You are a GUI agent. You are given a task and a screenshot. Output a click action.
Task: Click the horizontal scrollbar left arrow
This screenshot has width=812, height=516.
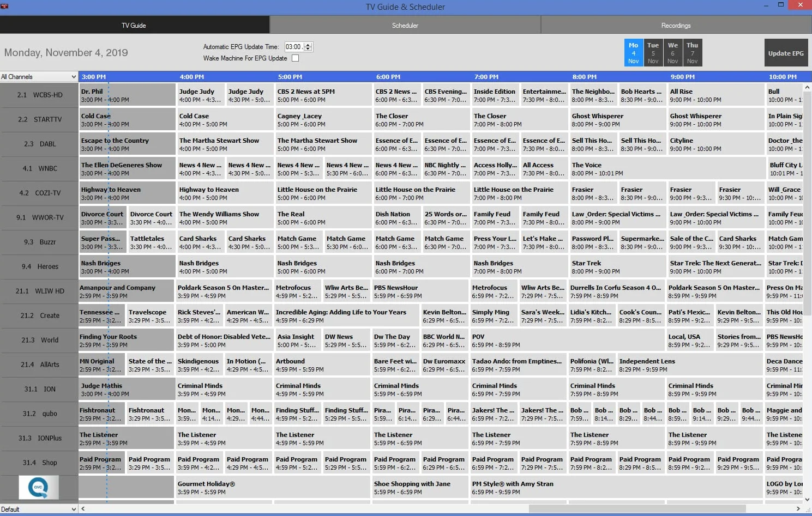[x=83, y=509]
